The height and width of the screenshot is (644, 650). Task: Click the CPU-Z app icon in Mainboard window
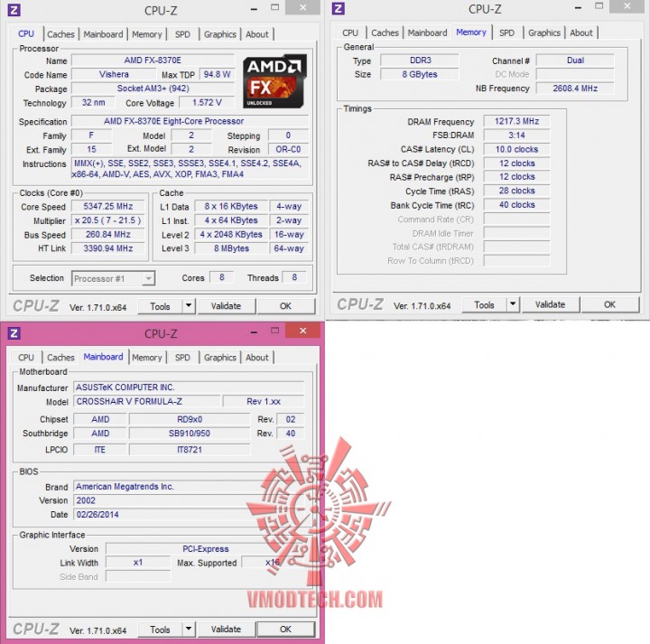[14, 333]
